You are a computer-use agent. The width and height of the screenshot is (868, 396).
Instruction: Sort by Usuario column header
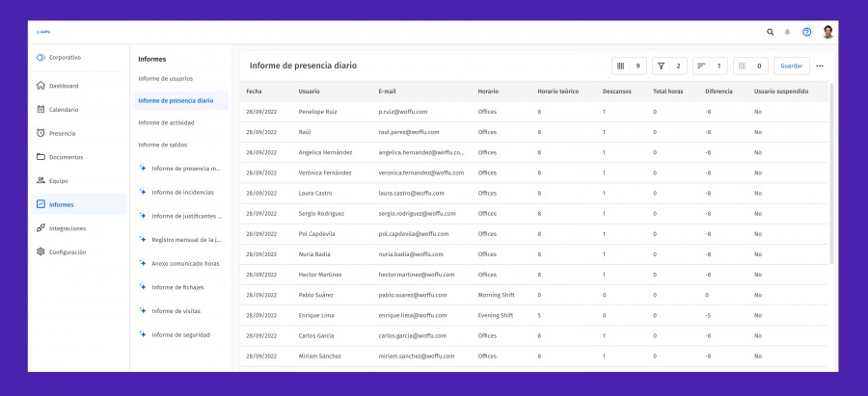309,92
